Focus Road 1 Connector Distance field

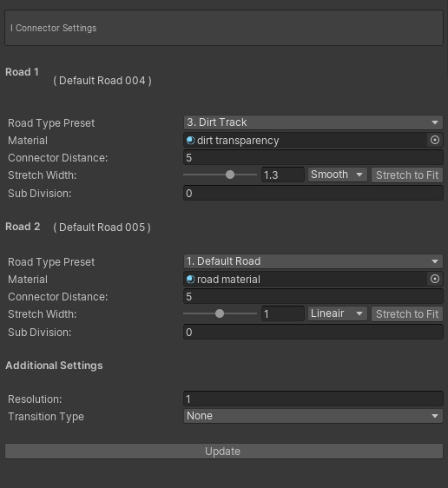tap(313, 157)
